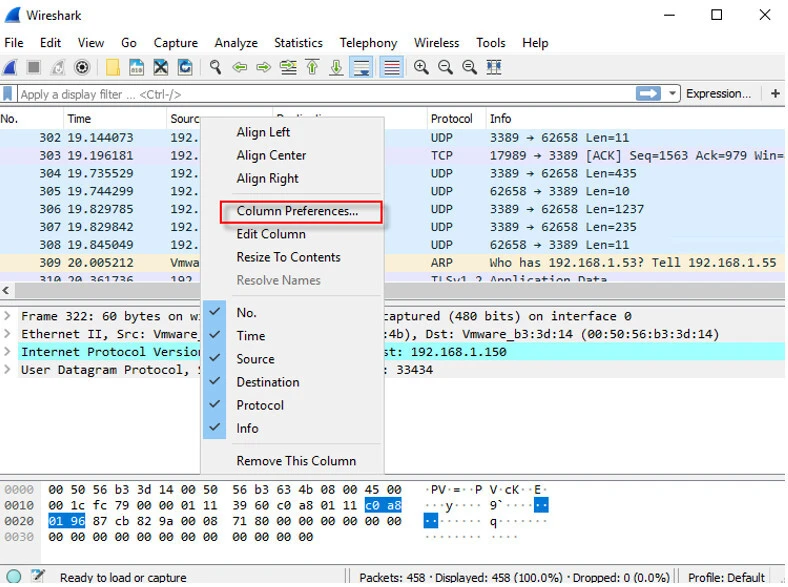Go to the first packet icon
This screenshot has height=587, width=788.
point(312,68)
